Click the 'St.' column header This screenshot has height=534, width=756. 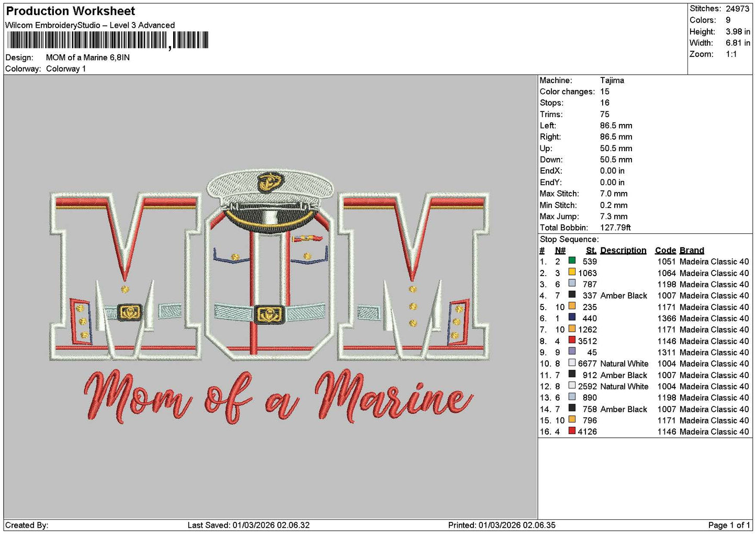click(591, 251)
